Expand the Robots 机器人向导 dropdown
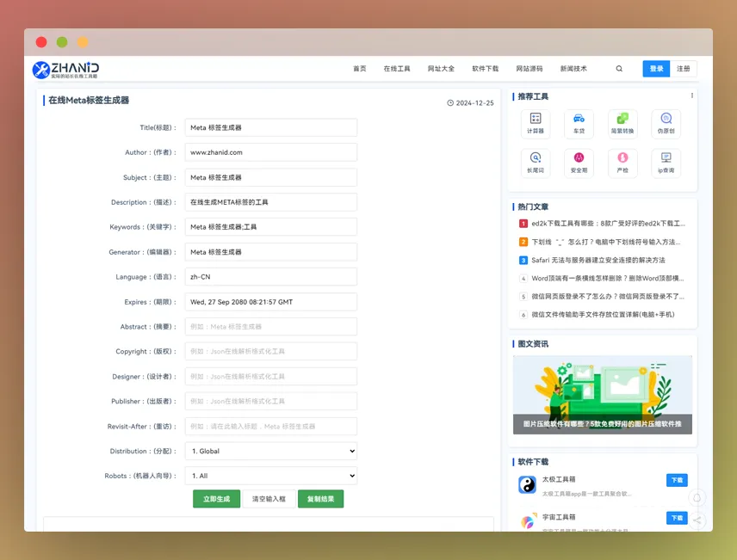737x560 pixels. [270, 476]
